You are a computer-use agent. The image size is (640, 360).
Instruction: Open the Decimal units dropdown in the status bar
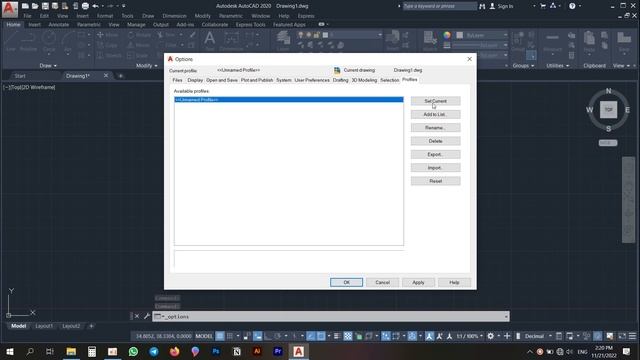550,336
